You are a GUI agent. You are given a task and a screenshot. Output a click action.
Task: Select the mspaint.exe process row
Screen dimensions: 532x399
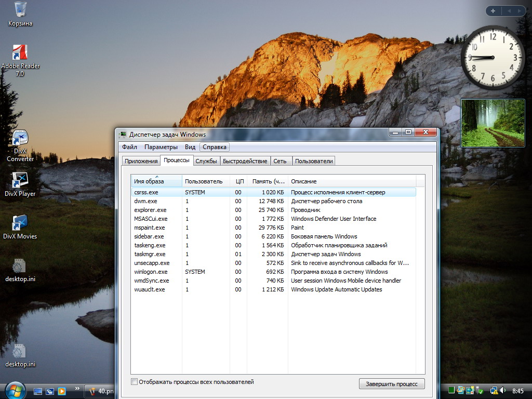(x=273, y=228)
